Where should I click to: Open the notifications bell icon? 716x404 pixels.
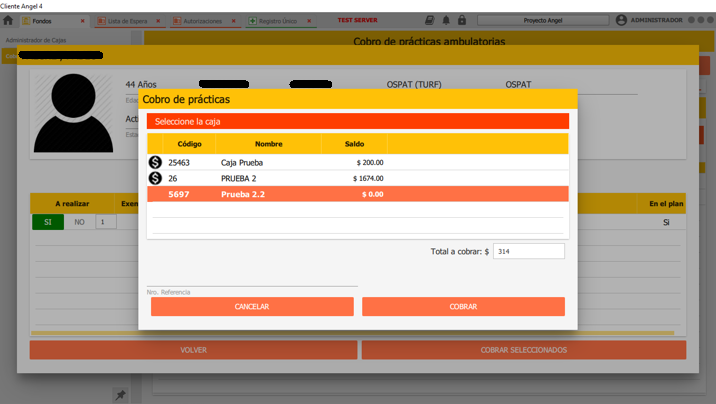(x=446, y=20)
